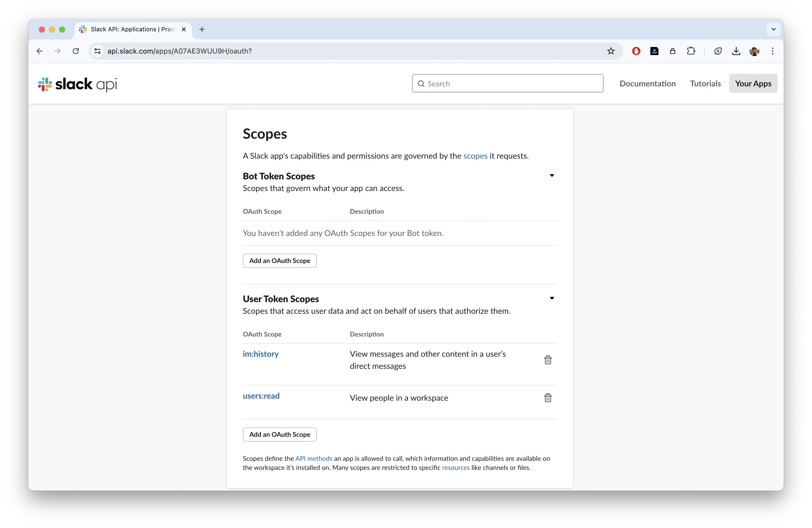Click the address bar URL
This screenshot has width=812, height=528.
pyautogui.click(x=180, y=51)
